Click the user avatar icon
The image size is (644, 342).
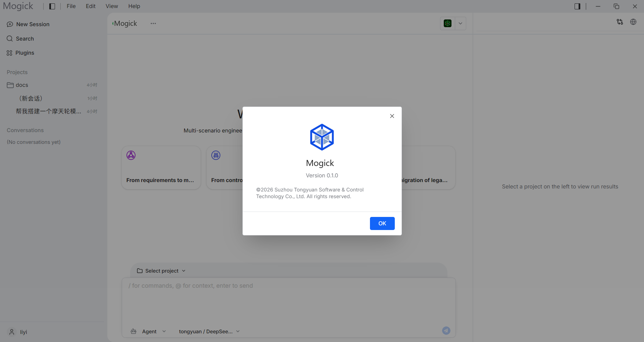(12, 332)
